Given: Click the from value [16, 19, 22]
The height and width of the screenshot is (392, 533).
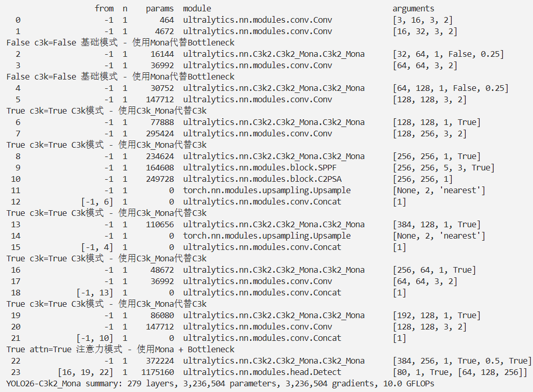Looking at the screenshot, I should [86, 372].
